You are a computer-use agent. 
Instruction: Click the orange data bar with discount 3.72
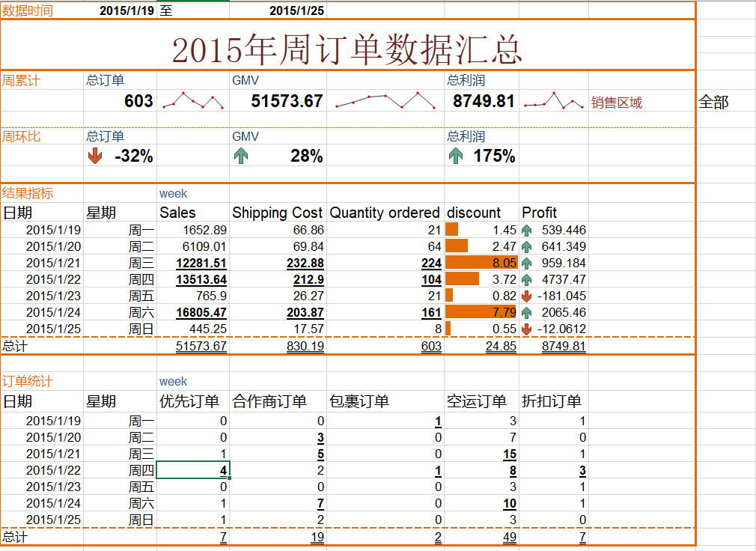tap(462, 279)
